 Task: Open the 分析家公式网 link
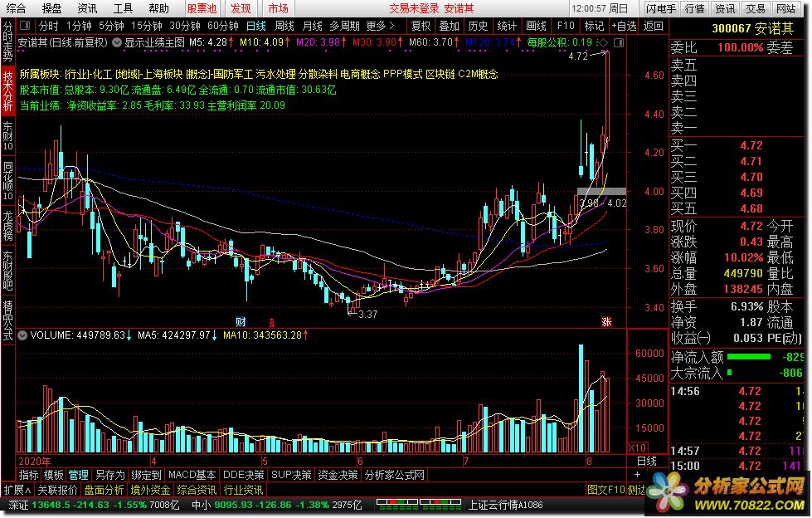395,475
